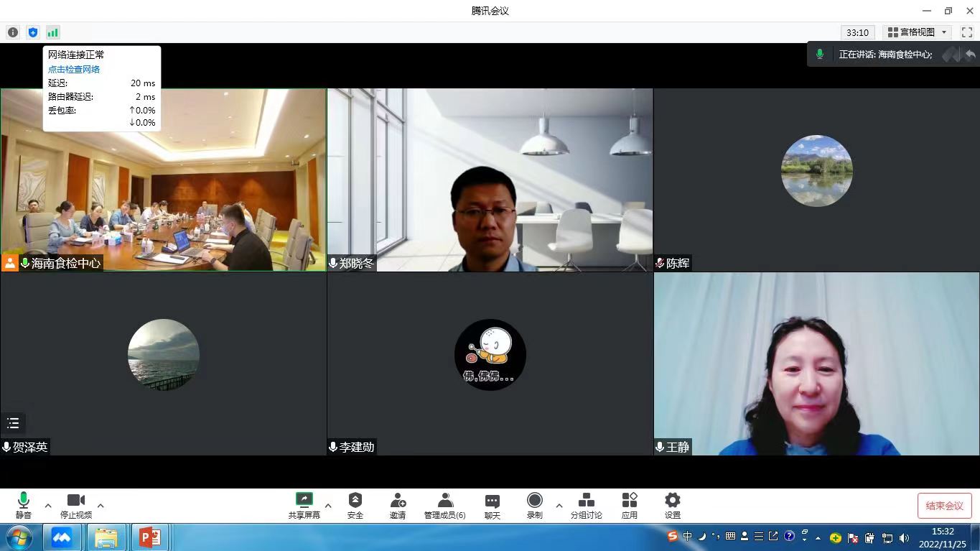Viewport: 980px width, 551px height.
Task: Open Settings (设置) gear icon
Action: (x=672, y=506)
